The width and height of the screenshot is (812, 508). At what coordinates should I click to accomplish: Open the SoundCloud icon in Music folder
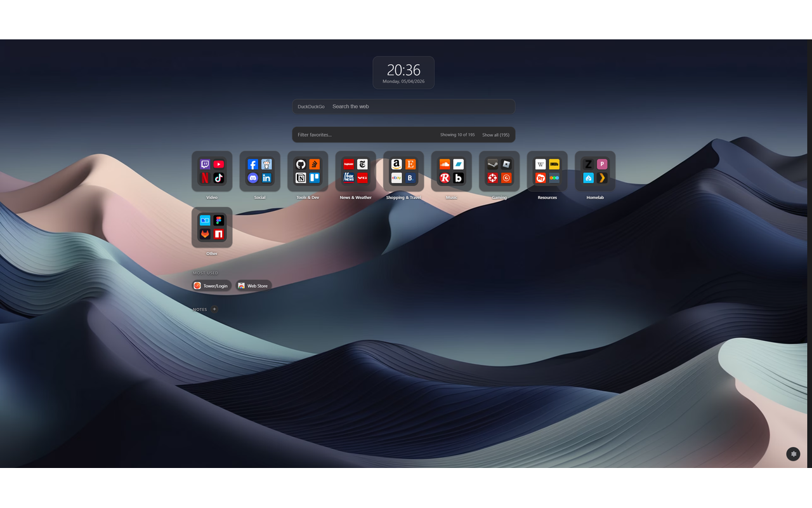coord(444,164)
